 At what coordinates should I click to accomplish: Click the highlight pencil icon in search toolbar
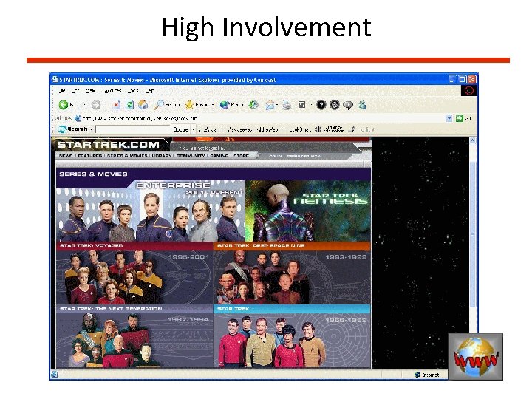352,129
